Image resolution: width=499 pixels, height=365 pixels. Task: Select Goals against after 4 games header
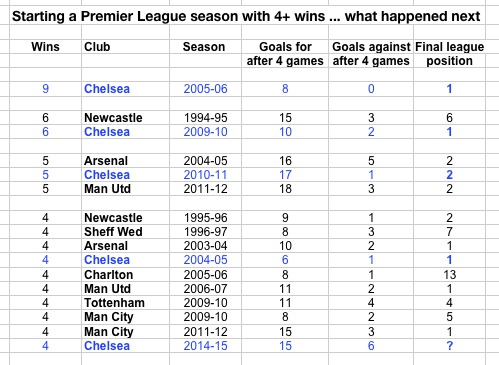371,54
